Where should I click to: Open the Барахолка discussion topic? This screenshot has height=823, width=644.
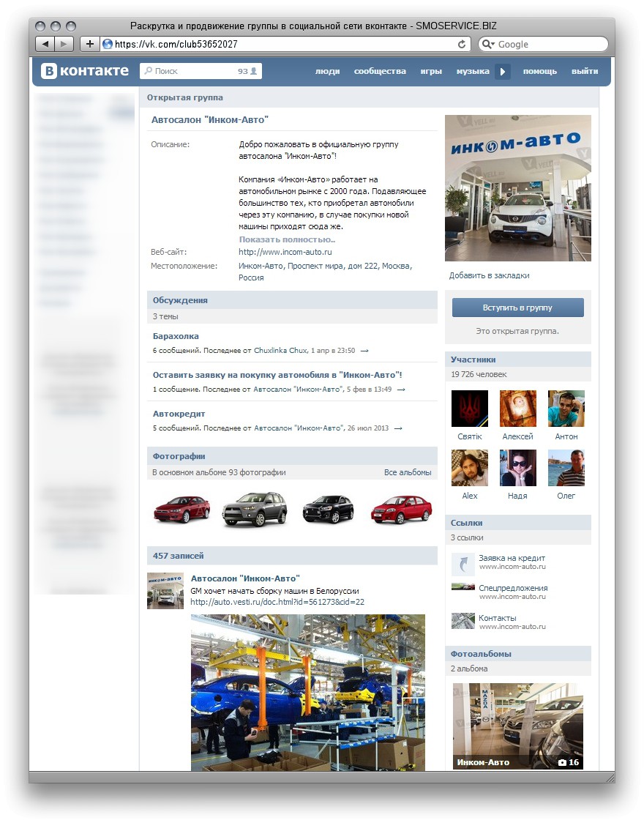click(176, 336)
